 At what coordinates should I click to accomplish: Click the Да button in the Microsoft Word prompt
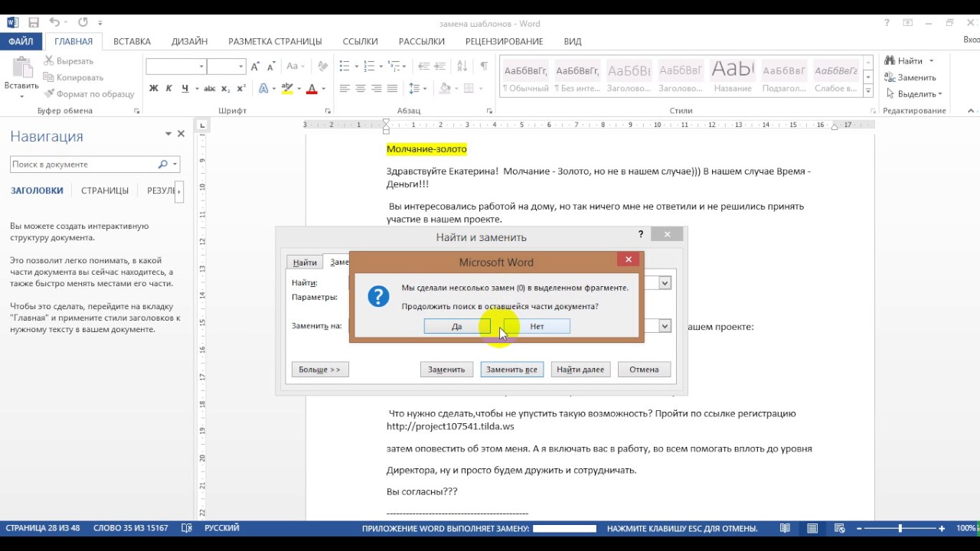tap(457, 326)
